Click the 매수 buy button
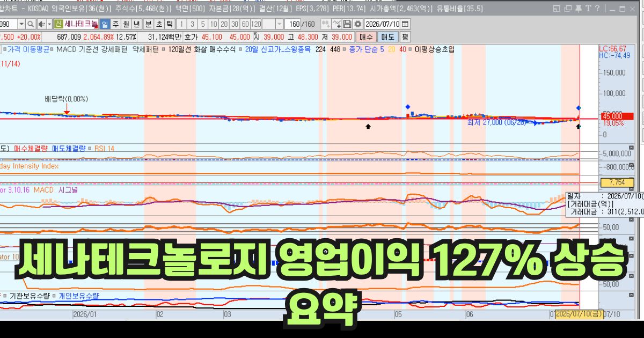The height and width of the screenshot is (338, 644). click(366, 36)
